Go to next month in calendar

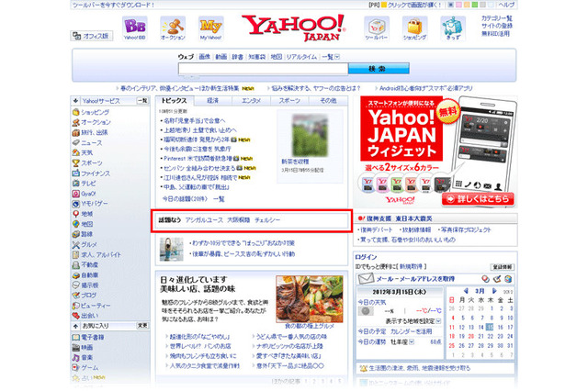tap(494, 291)
